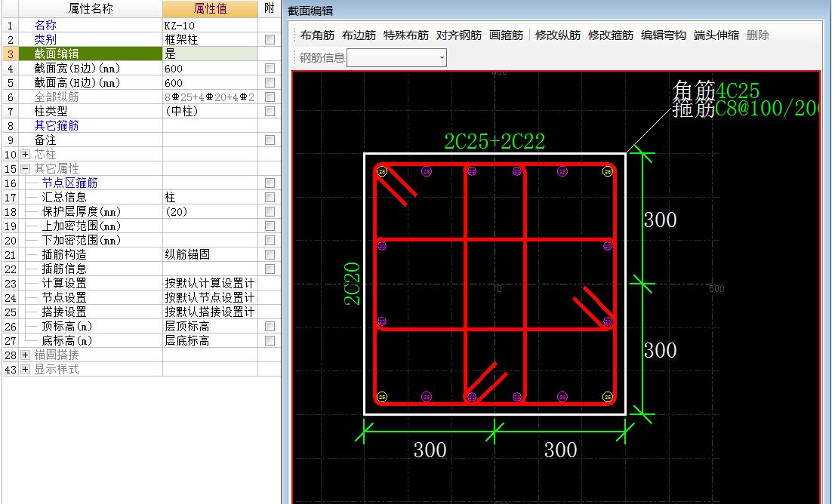Click the 箍筋 C8@100/200 annotation
This screenshot has height=504, width=835.
pyautogui.click(x=746, y=109)
